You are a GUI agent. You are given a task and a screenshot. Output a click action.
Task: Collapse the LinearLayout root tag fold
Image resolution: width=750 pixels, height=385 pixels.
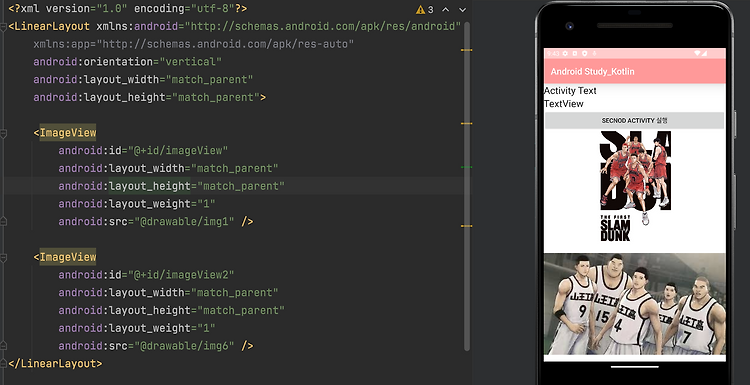click(3, 26)
